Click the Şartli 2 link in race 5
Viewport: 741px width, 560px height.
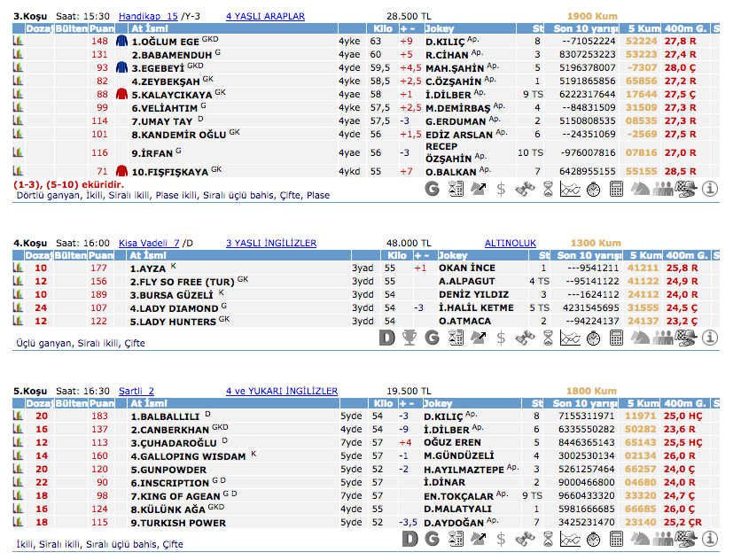point(136,391)
